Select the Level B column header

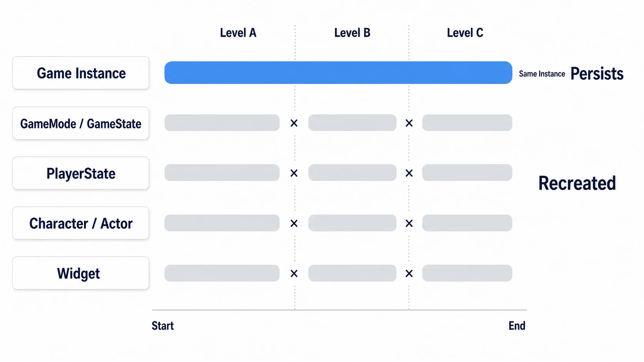tap(352, 33)
